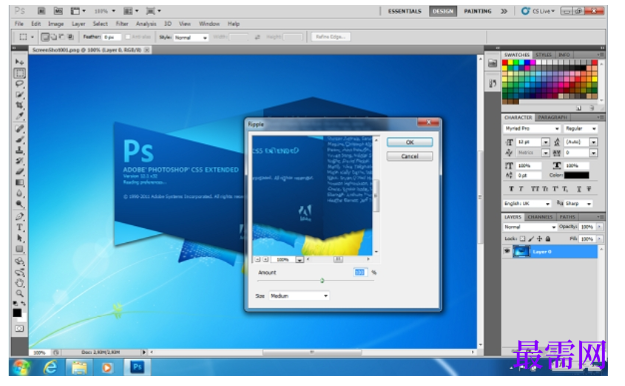Image resolution: width=625 pixels, height=386 pixels.
Task: Switch to the Essentials workspace
Action: click(x=405, y=11)
